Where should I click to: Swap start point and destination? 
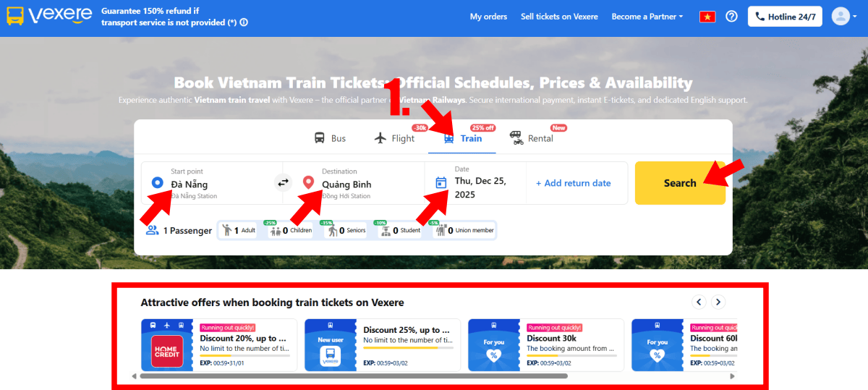point(284,183)
